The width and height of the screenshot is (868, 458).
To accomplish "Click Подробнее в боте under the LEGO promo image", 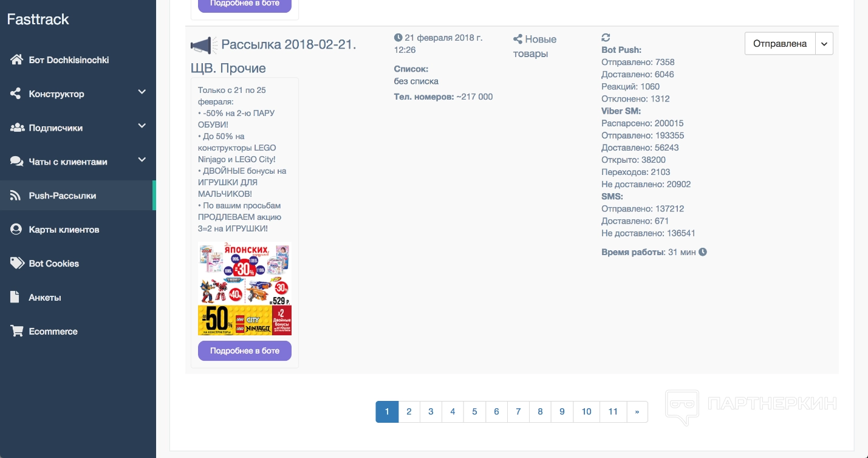I will 245,351.
